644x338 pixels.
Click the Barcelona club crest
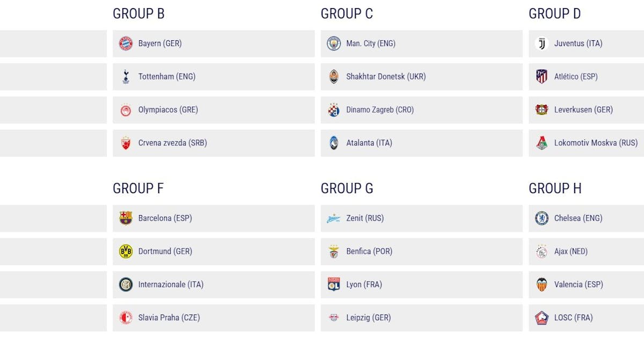tap(126, 218)
